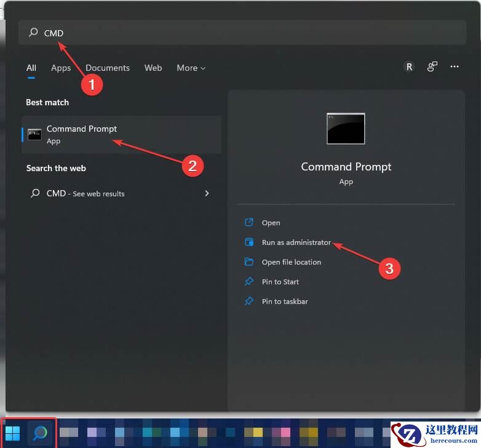
Task: Click the pin icon beside Pin to taskbar
Action: tap(249, 301)
